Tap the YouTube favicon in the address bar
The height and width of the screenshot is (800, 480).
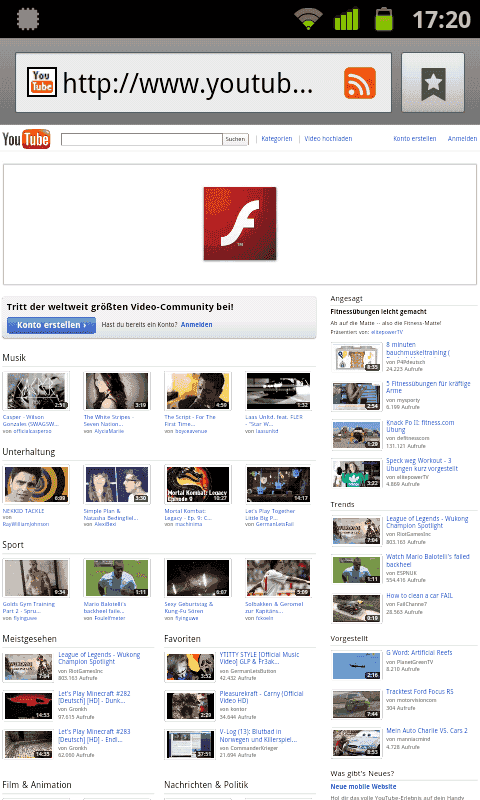41,83
